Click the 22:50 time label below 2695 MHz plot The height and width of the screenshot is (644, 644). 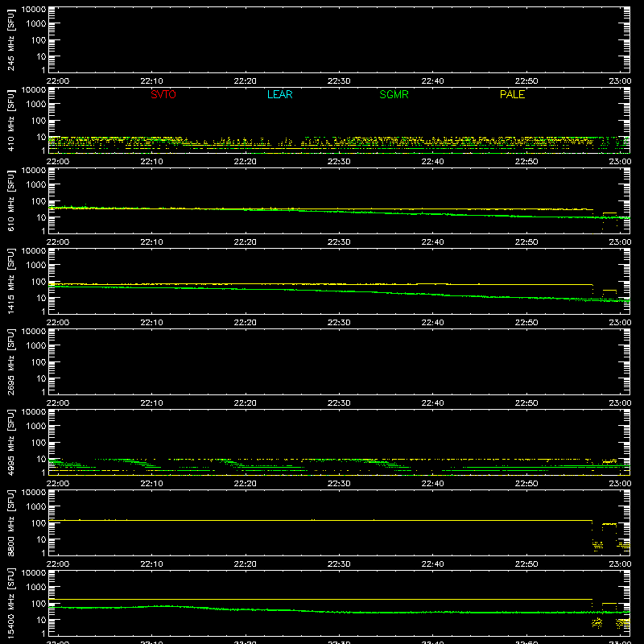coord(526,403)
